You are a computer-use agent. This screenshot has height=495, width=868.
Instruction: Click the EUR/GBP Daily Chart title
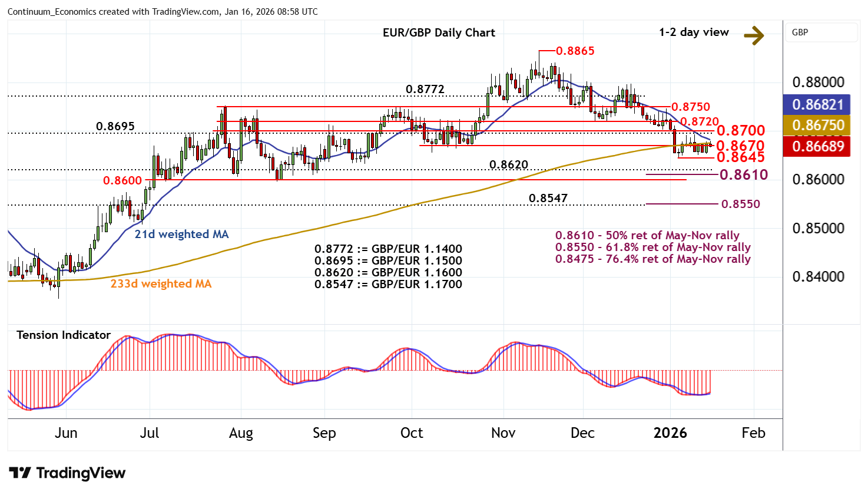point(439,33)
